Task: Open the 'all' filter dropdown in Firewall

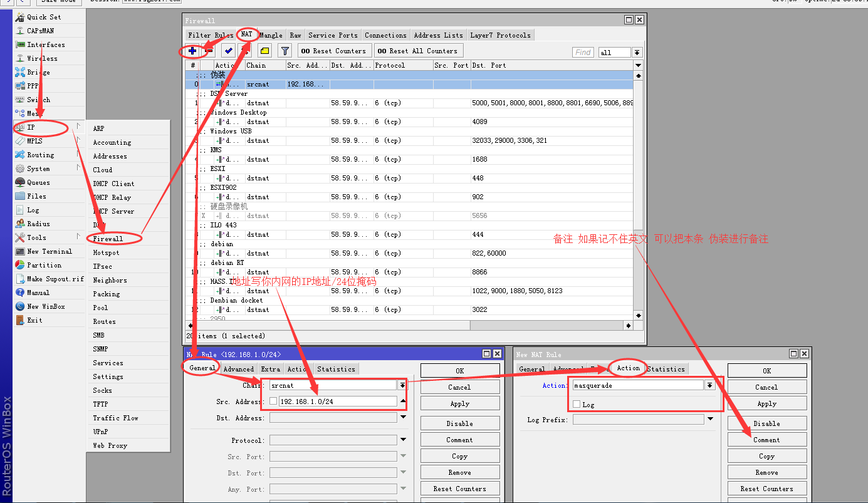Action: point(637,53)
